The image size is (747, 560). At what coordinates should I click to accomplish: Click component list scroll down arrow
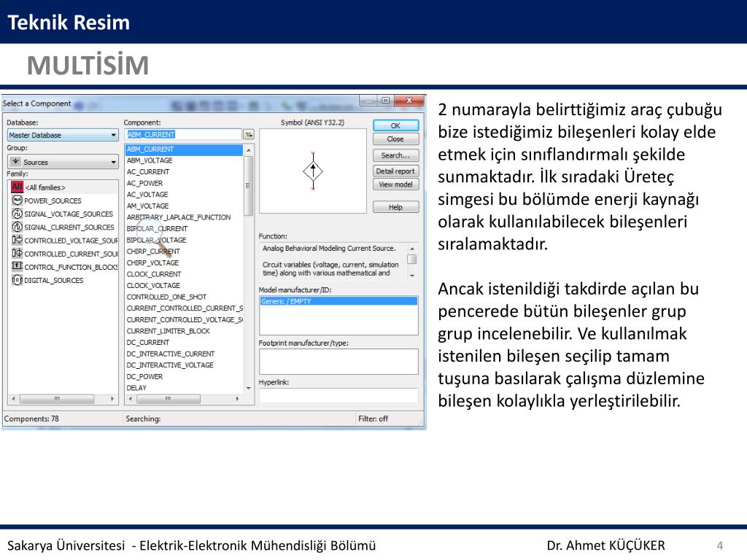pyautogui.click(x=248, y=388)
